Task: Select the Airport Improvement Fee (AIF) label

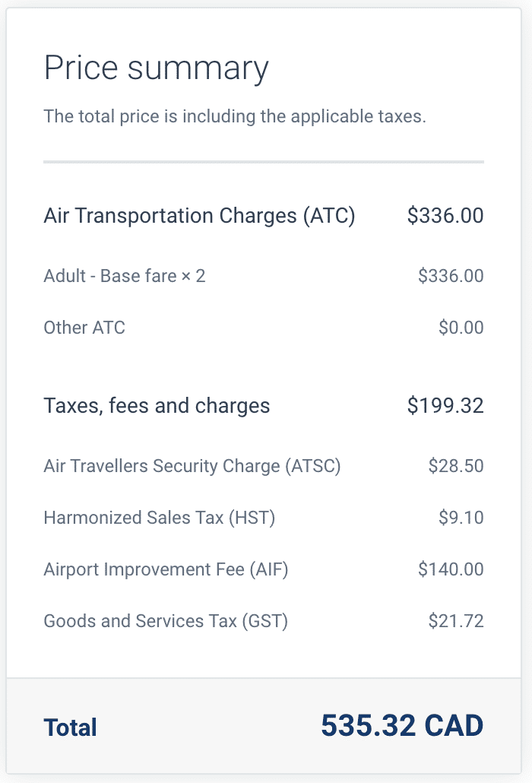Action: (166, 569)
